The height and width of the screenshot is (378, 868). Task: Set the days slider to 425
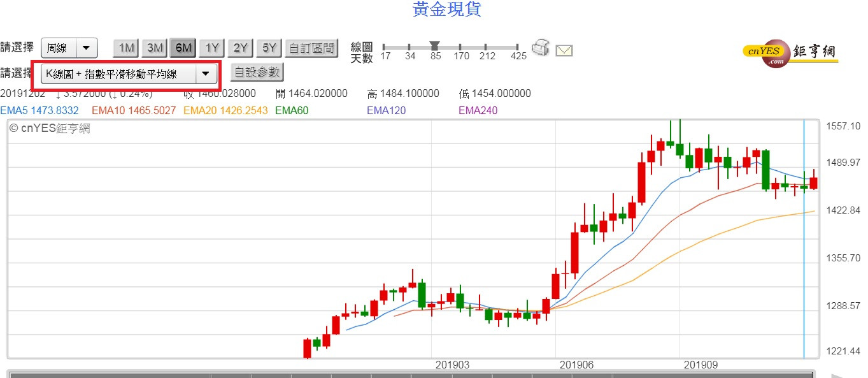tap(519, 47)
